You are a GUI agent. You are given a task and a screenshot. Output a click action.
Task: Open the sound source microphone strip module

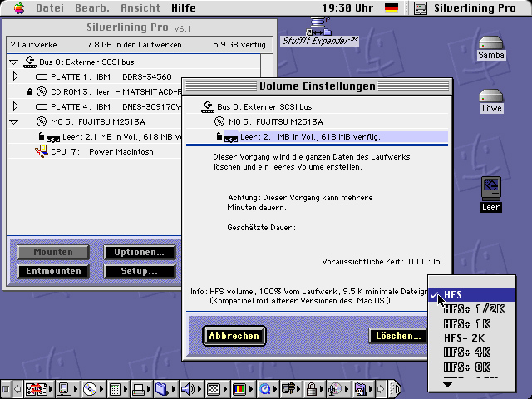click(x=338, y=389)
